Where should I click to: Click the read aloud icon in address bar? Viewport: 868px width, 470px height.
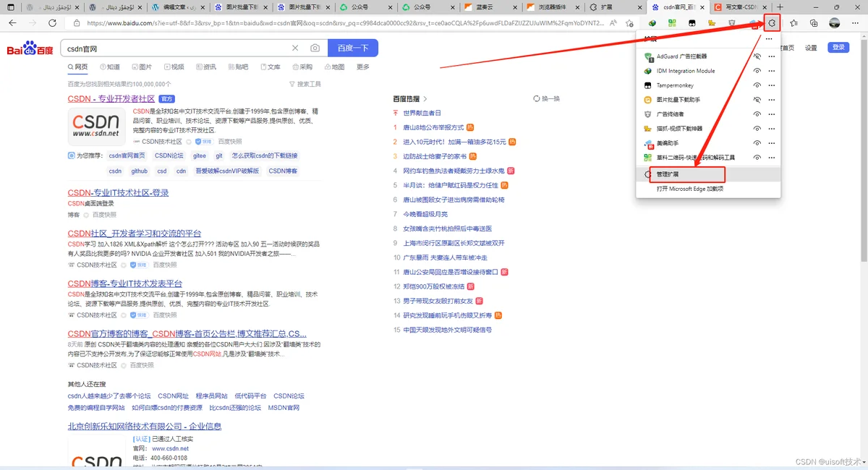pyautogui.click(x=613, y=23)
